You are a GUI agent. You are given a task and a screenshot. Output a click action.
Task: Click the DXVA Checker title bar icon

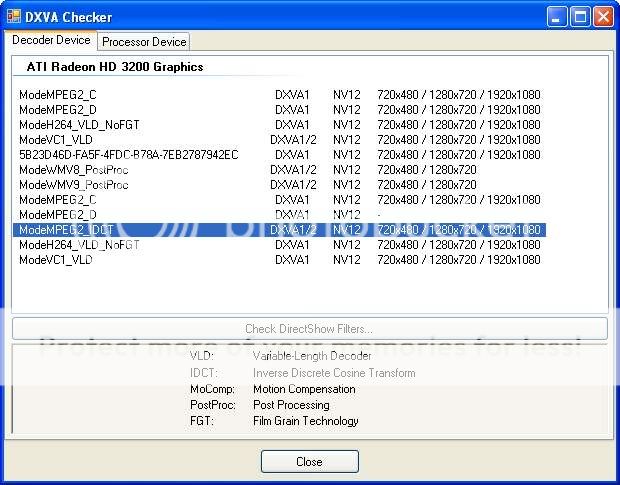[x=14, y=16]
